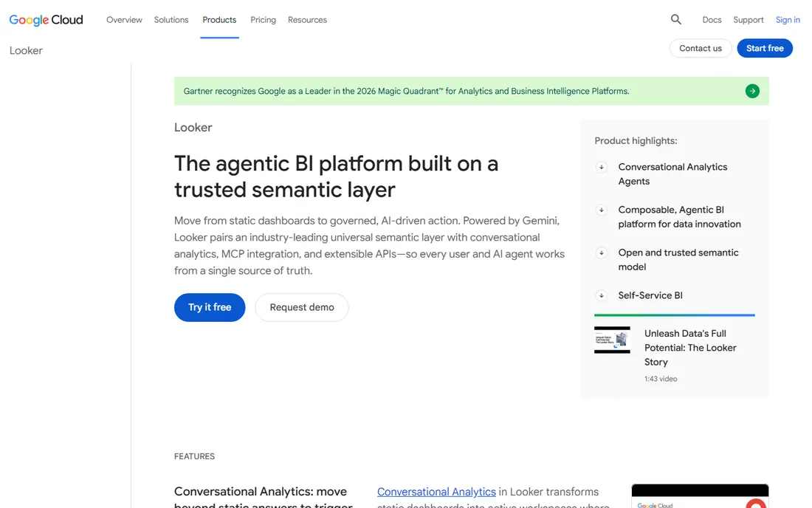The height and width of the screenshot is (508, 812).
Task: Click the Conversational Analytics: move beyond heading
Action: 263,497
